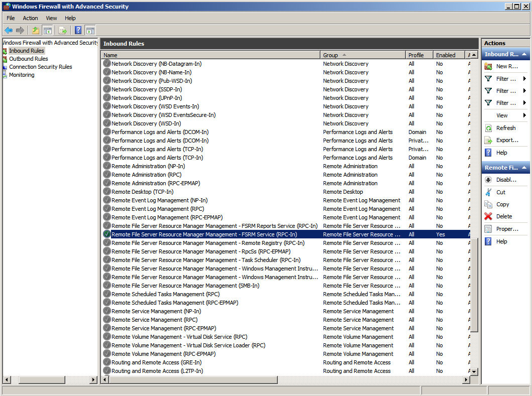
Task: Sort by the Group column header
Action: [x=363, y=55]
